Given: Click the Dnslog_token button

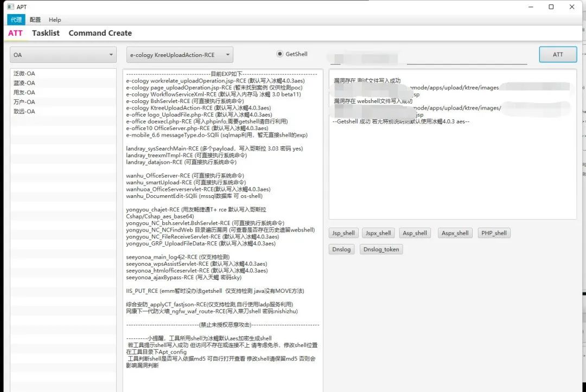Looking at the screenshot, I should point(381,249).
